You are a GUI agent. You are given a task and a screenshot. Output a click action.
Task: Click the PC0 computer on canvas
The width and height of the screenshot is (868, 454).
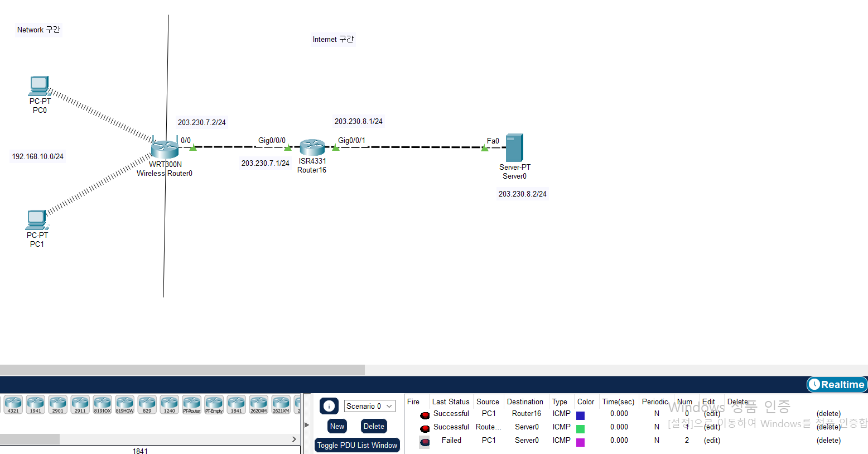40,86
